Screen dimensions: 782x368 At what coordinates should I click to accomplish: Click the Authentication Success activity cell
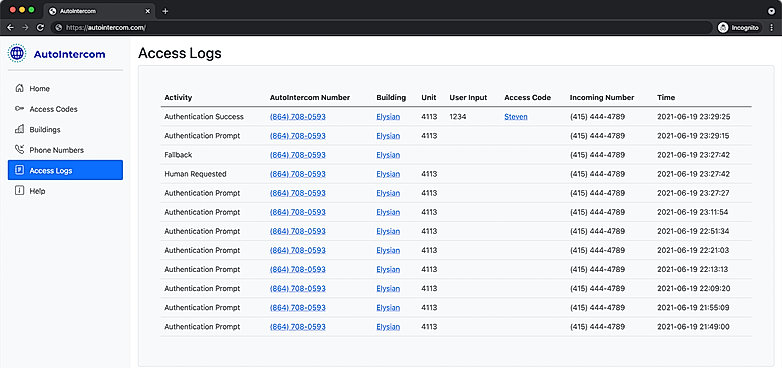tap(204, 117)
